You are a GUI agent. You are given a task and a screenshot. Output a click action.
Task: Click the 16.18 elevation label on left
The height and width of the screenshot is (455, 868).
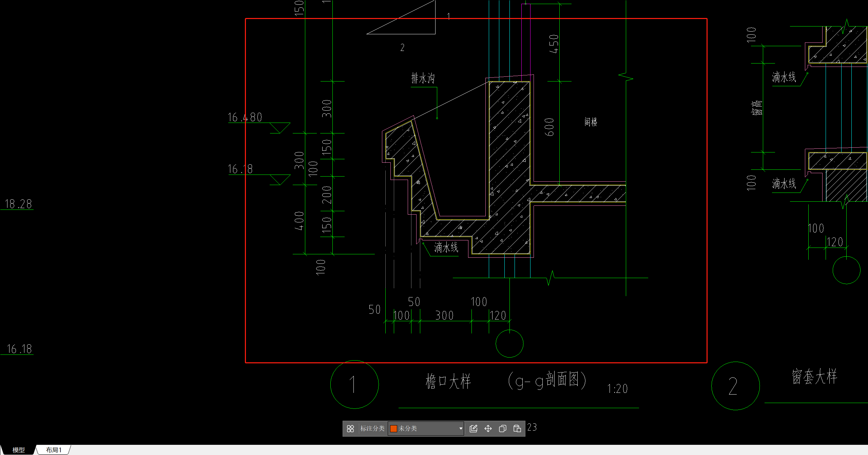click(19, 349)
